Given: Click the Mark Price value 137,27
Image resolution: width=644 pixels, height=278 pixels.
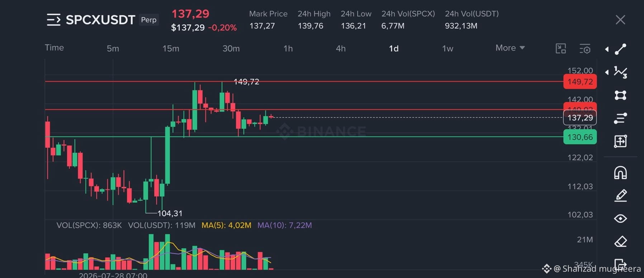Looking at the screenshot, I should pyautogui.click(x=262, y=26).
